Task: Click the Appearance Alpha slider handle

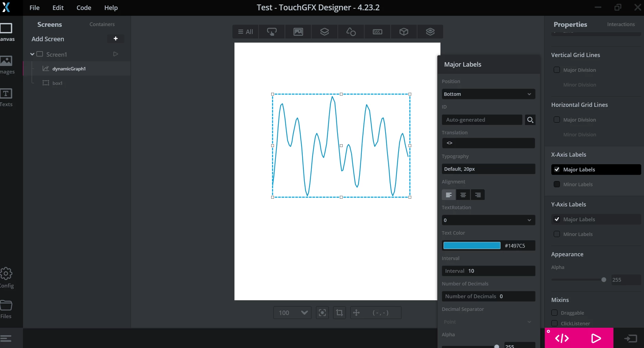Action: 604,280
